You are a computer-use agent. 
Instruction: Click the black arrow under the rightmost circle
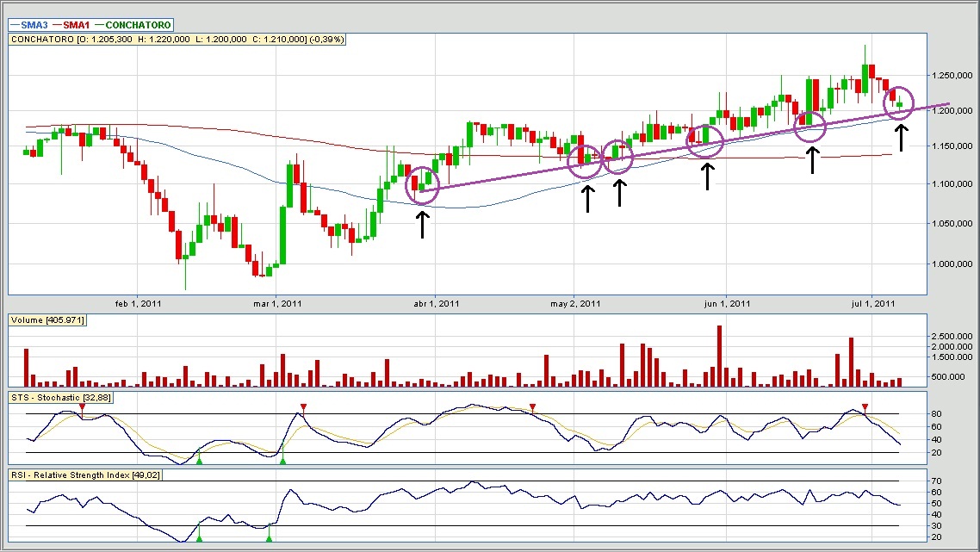point(901,138)
